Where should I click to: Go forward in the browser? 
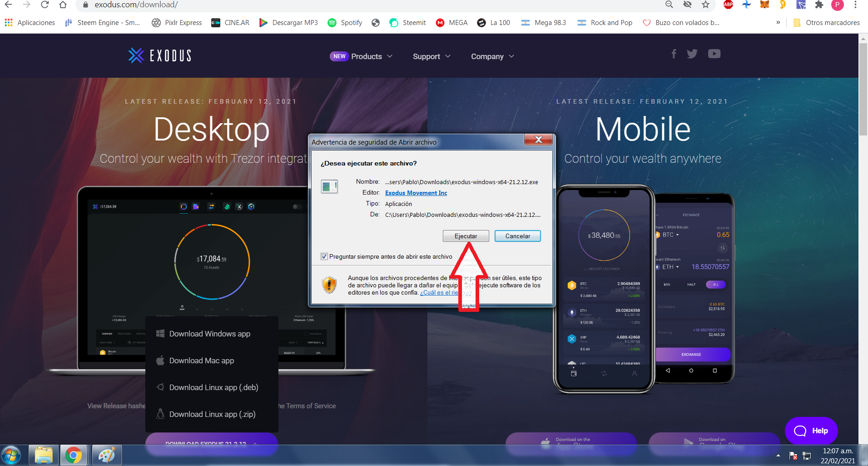[x=27, y=5]
